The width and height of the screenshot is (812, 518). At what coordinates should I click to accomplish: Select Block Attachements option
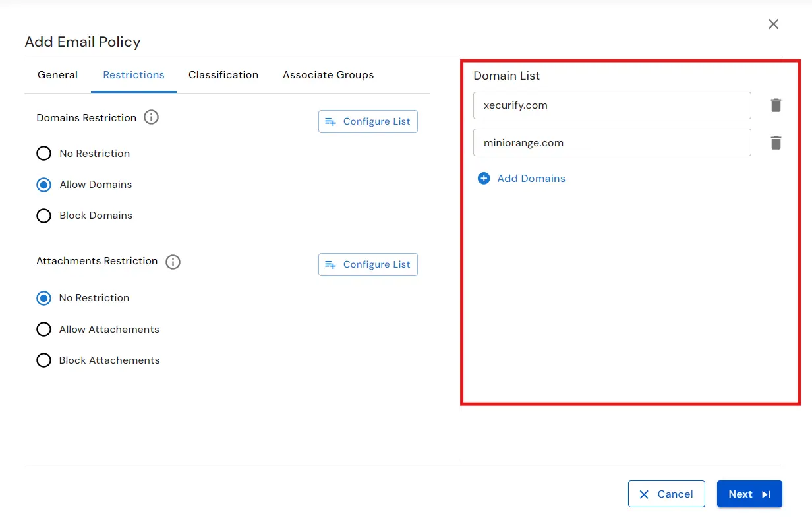(x=43, y=360)
